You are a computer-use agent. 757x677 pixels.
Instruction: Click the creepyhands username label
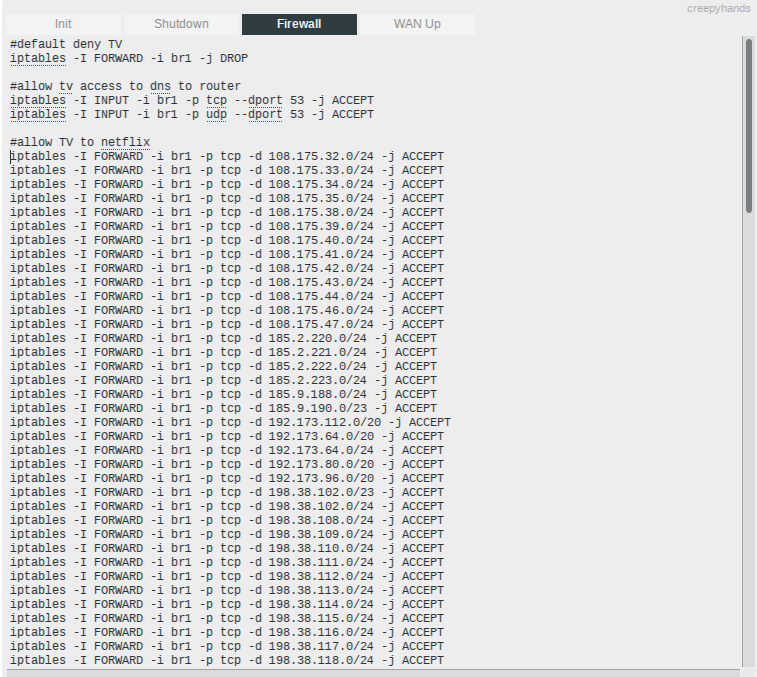pos(718,8)
